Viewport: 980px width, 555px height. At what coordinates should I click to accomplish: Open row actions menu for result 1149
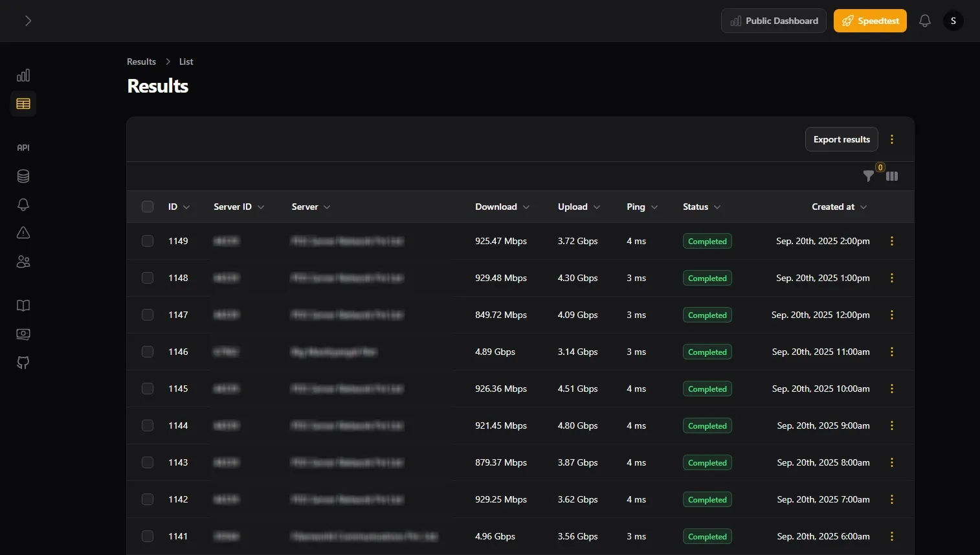892,241
